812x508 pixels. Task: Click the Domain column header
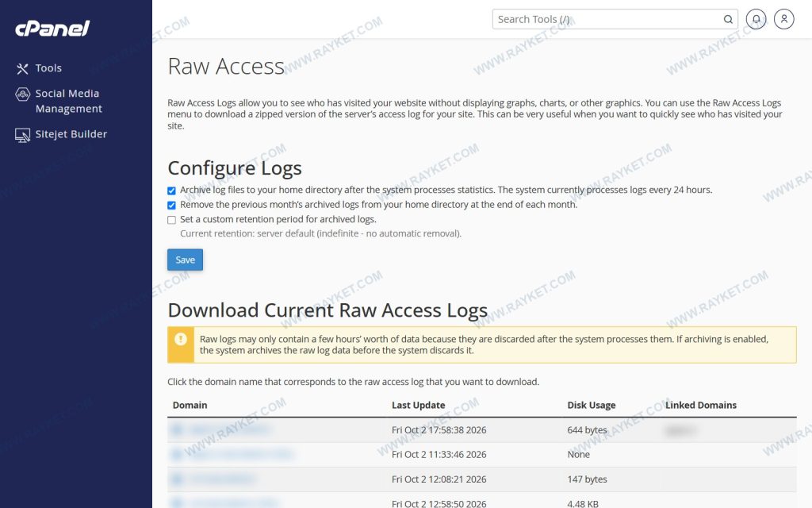190,405
